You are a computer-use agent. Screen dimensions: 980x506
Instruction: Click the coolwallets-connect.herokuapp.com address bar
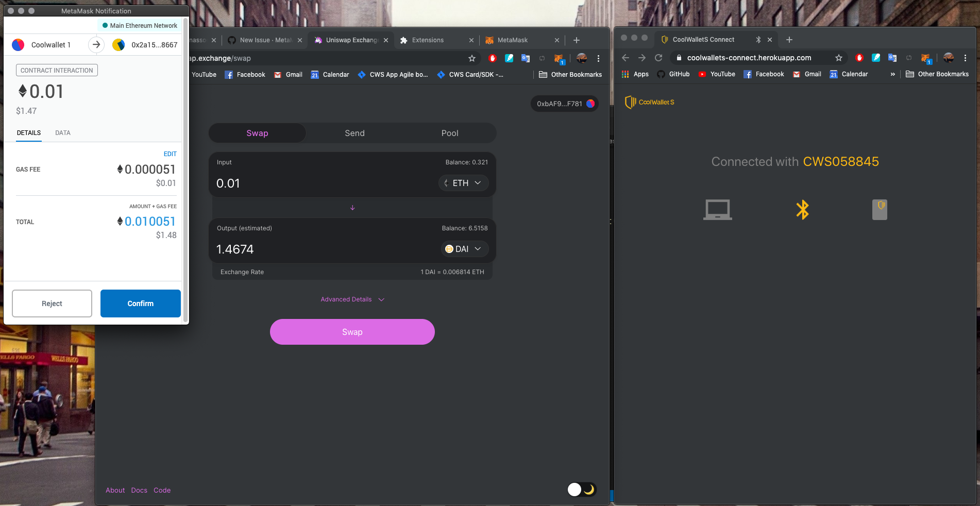(749, 58)
